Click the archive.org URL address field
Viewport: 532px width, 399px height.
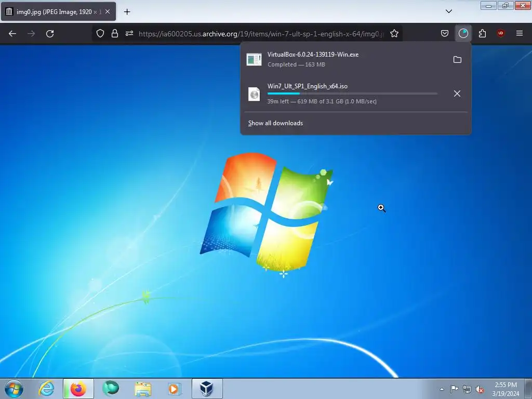[261, 34]
